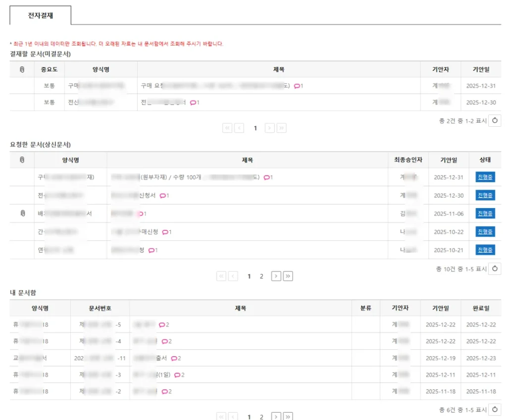Click 진행중 status for the 2025-11-06 request
The height and width of the screenshot is (420, 507).
point(485,213)
